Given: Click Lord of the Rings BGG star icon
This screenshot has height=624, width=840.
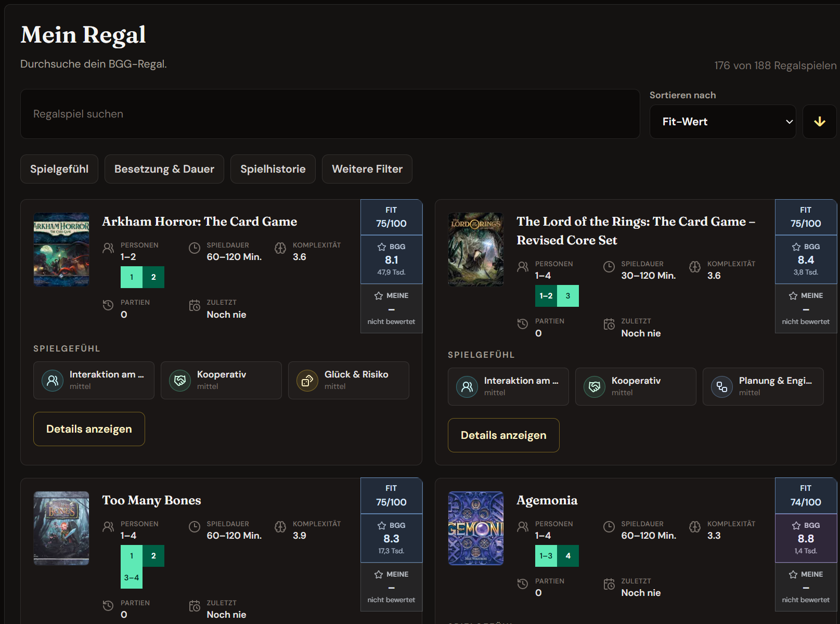Looking at the screenshot, I should tap(796, 247).
